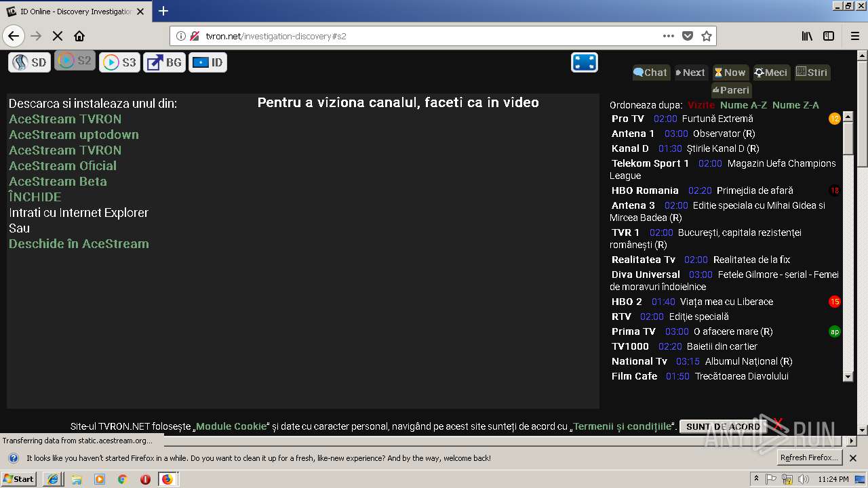868x488 pixels.
Task: Switch to the ID stream source
Action: point(208,62)
